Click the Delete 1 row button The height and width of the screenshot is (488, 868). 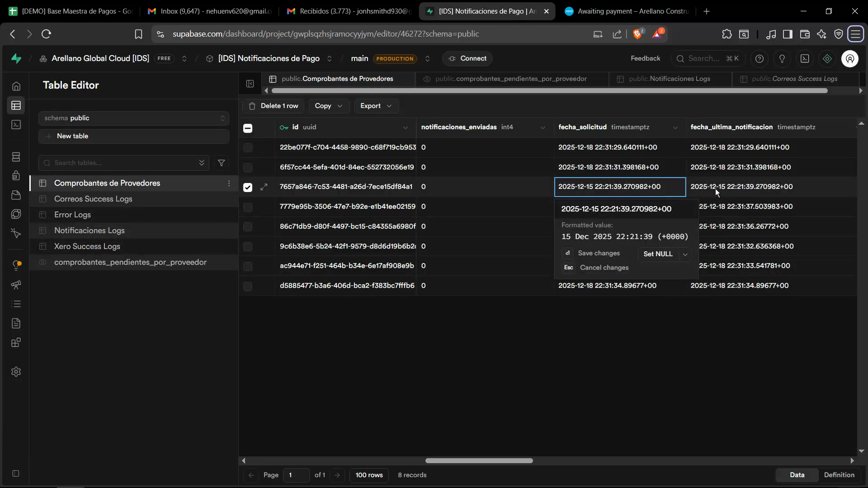pyautogui.click(x=274, y=106)
